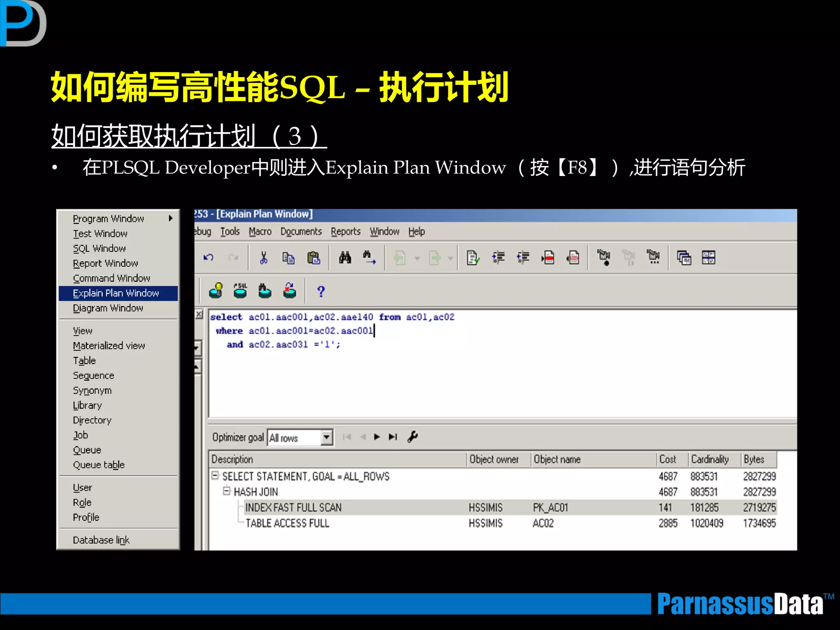Click the execute lightbulb database icon
Viewport: 840px width, 630px height.
[x=216, y=290]
